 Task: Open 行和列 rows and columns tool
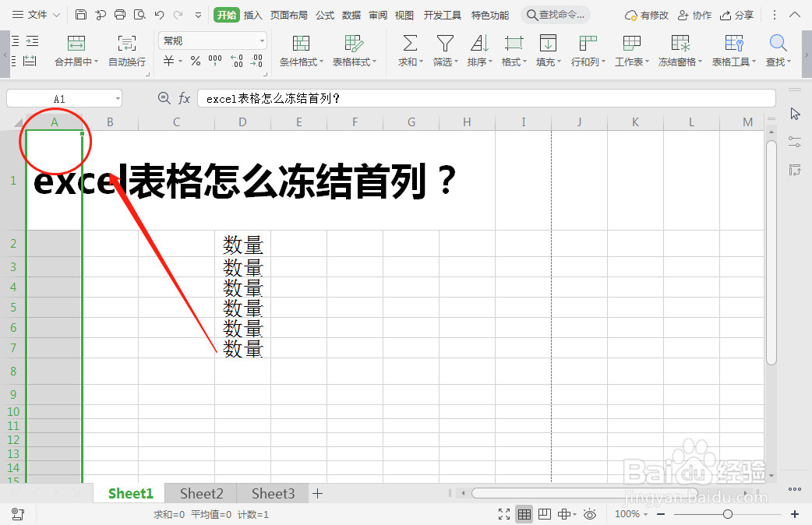(588, 51)
